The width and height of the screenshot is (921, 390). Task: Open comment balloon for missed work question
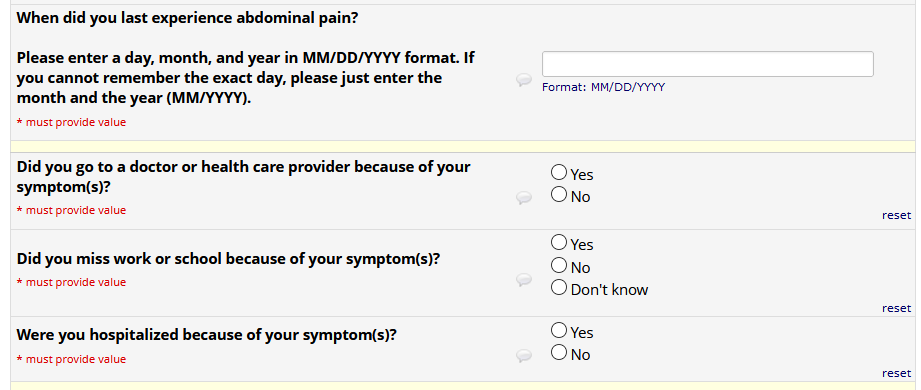pos(524,280)
